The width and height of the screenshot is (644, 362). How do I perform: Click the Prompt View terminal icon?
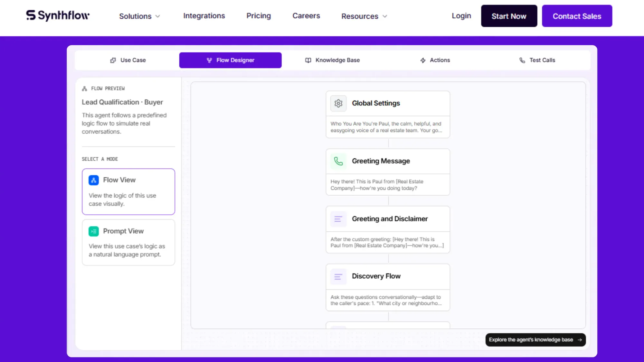click(93, 231)
